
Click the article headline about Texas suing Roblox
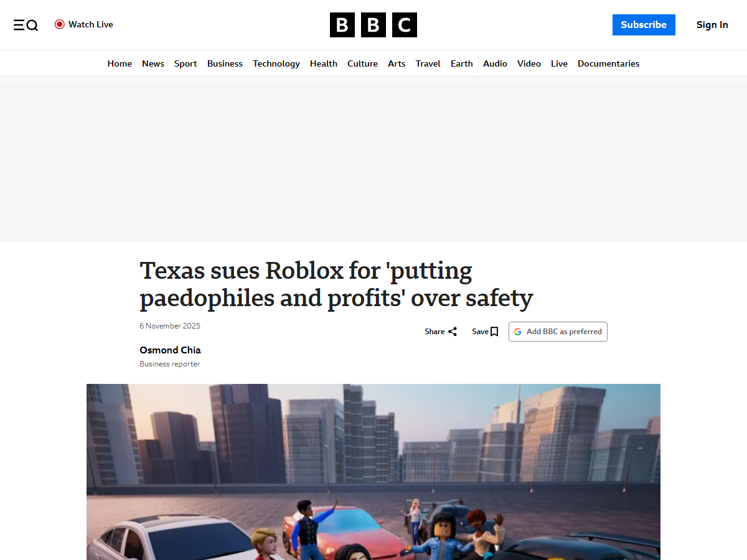336,284
